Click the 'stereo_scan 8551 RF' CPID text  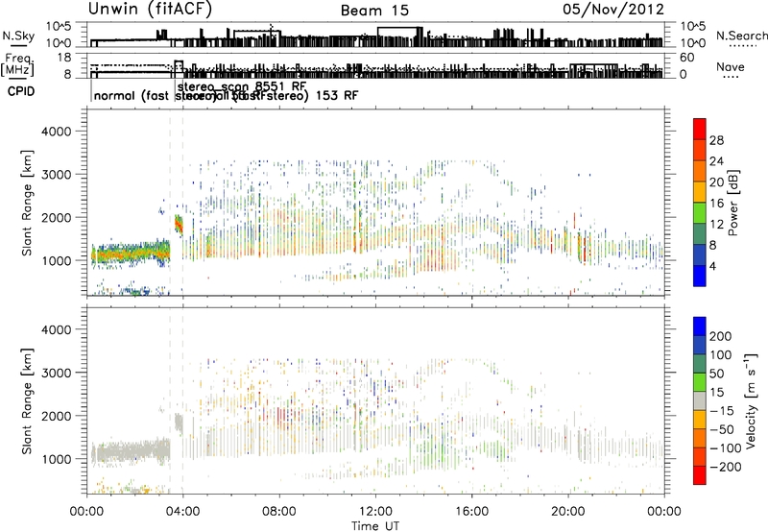click(x=242, y=85)
